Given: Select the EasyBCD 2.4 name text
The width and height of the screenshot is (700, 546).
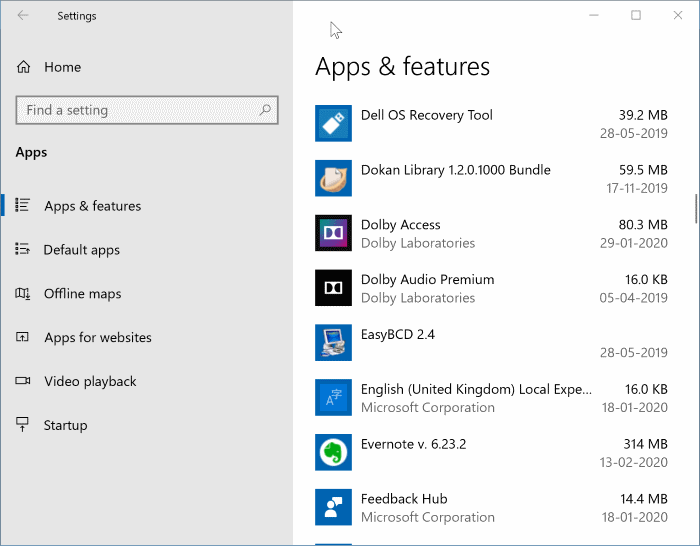Looking at the screenshot, I should click(x=397, y=334).
